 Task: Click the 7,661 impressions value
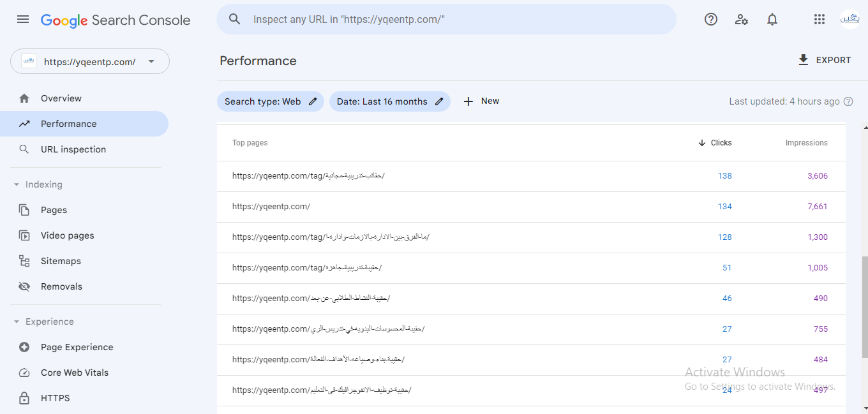(818, 207)
